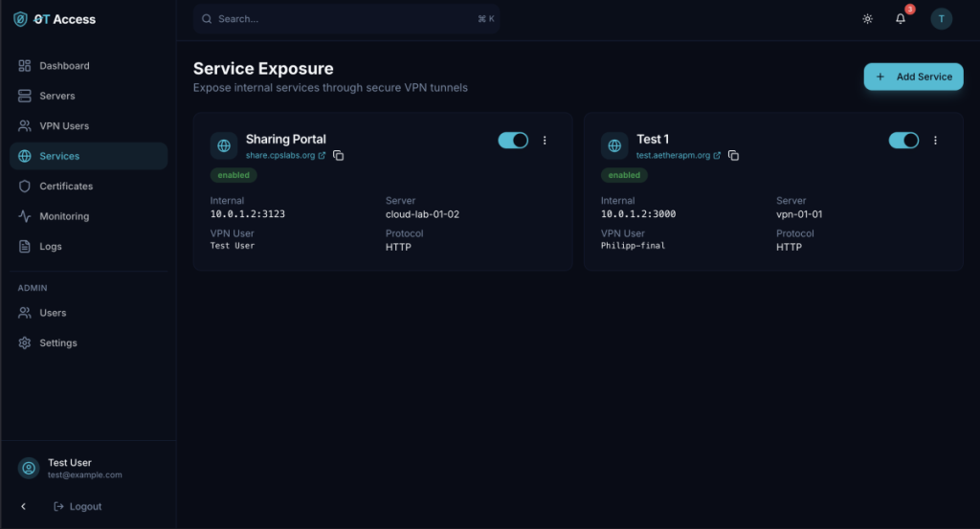
Task: Collapse the sidebar with the chevron
Action: [x=24, y=506]
